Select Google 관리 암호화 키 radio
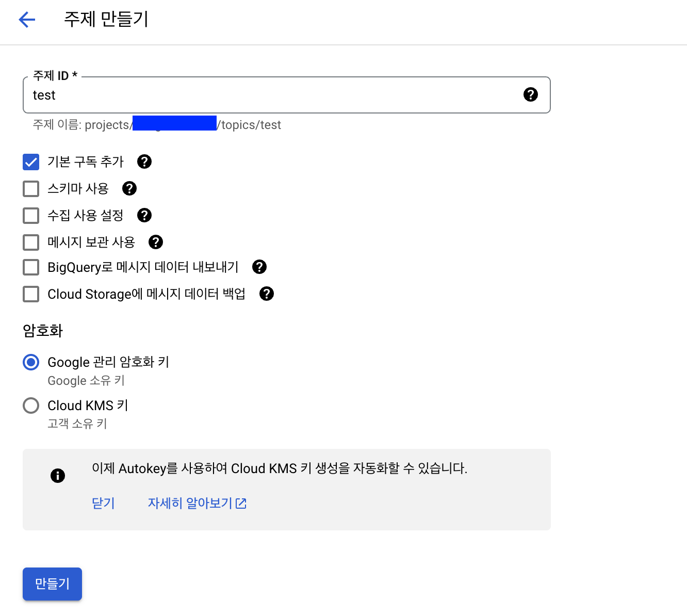Viewport: 687px width, 616px height. (x=31, y=362)
